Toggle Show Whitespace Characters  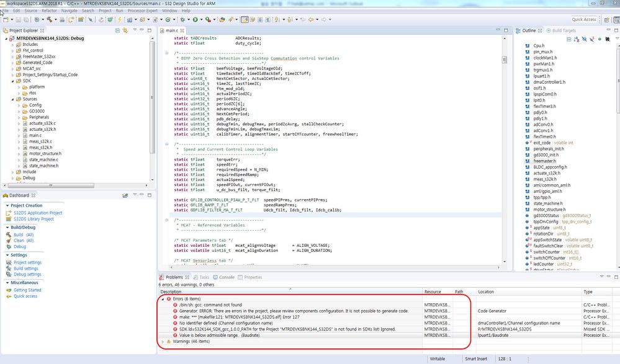click(268, 19)
